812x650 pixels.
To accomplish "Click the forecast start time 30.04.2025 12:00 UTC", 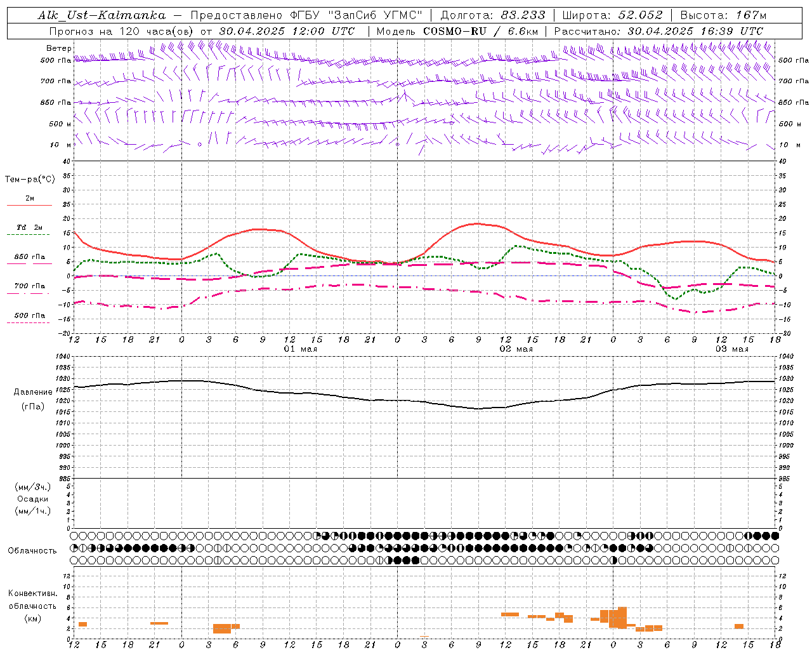I will [287, 31].
